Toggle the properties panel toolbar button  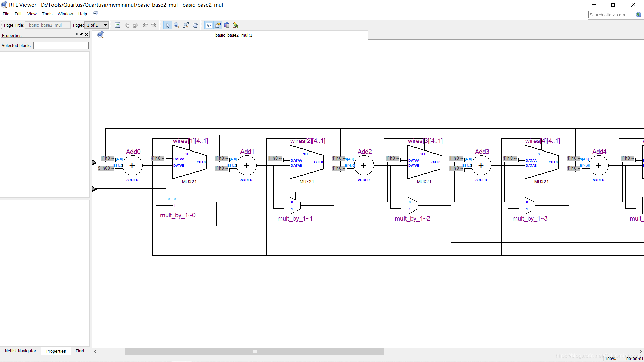pos(218,25)
